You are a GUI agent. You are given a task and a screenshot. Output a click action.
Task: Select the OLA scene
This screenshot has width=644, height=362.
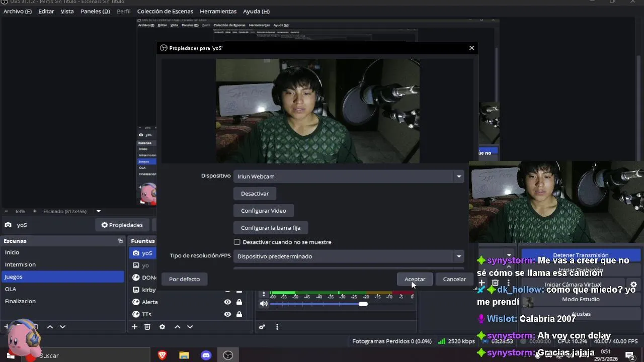point(62,289)
